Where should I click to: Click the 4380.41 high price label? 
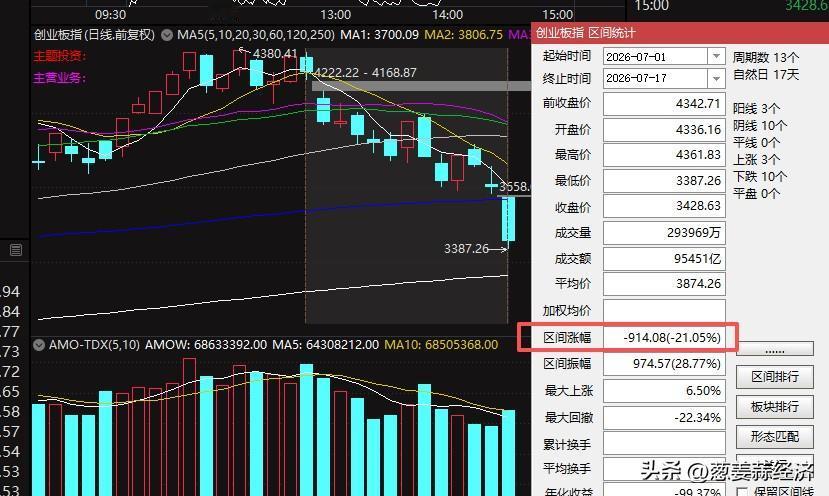(x=275, y=54)
